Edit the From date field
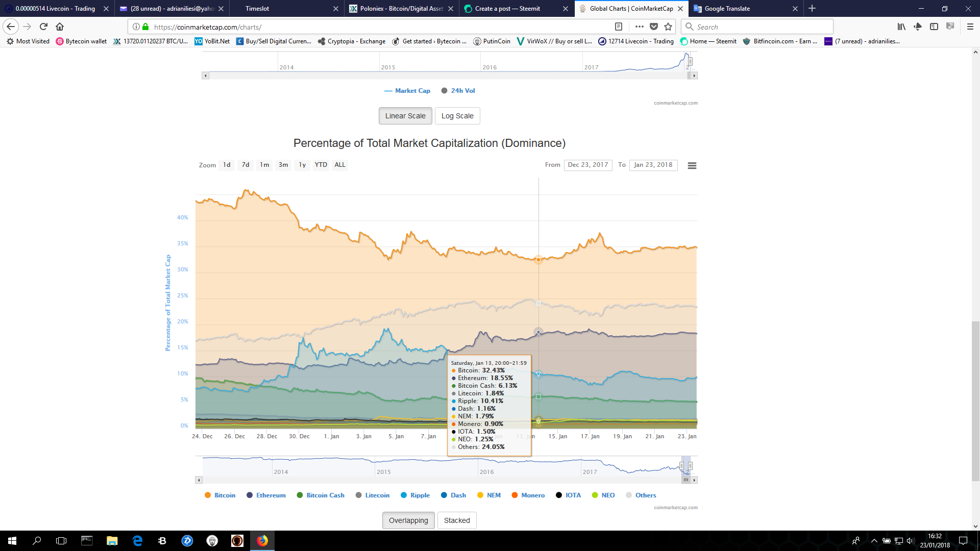Screen dimensions: 980x551 point(588,165)
